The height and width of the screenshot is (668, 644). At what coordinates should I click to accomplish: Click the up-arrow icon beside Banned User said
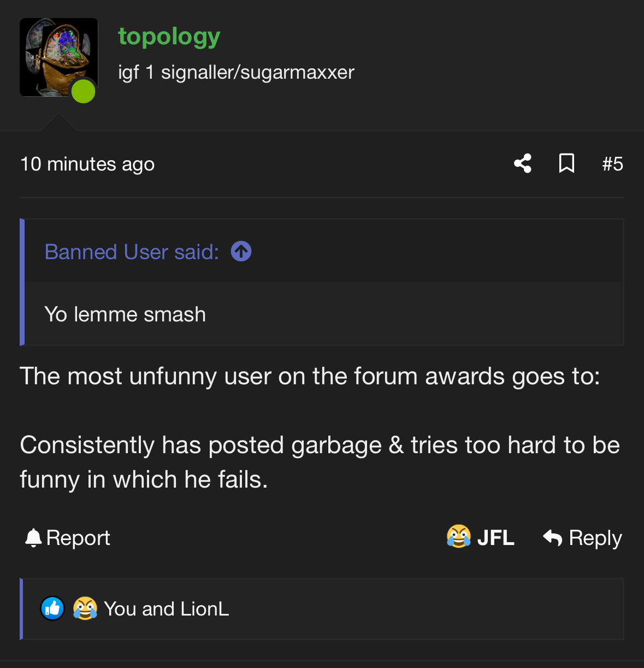click(x=241, y=251)
